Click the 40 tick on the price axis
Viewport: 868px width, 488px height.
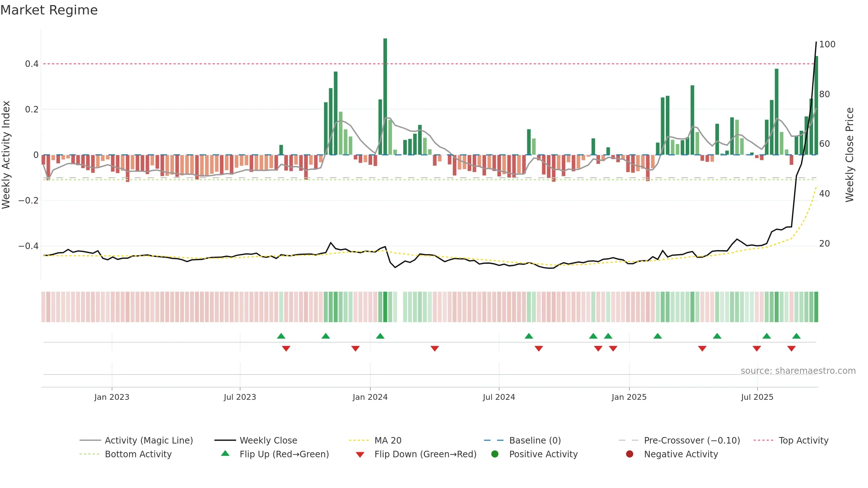pyautogui.click(x=825, y=194)
